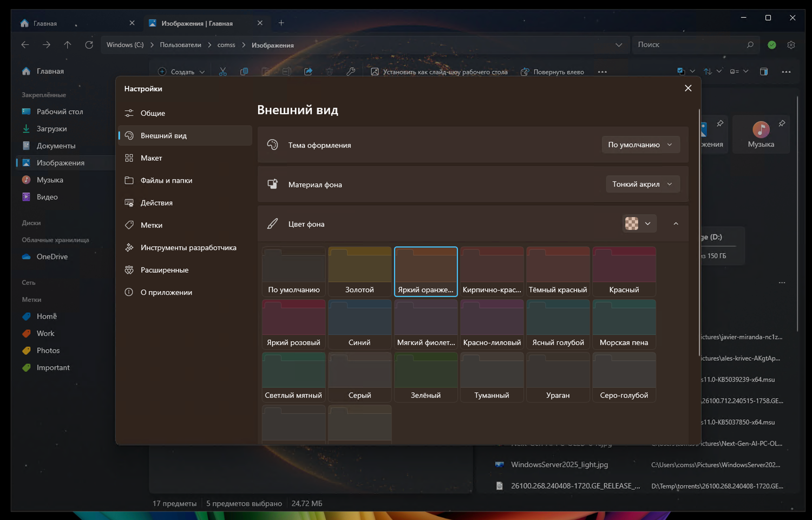
Task: Open the "Создать" new item dropdown
Action: (x=181, y=71)
